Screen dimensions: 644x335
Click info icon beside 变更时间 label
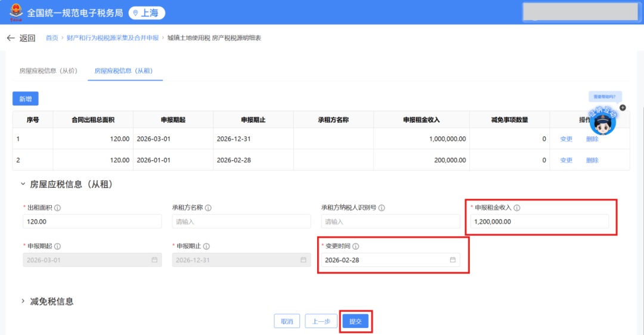356,246
